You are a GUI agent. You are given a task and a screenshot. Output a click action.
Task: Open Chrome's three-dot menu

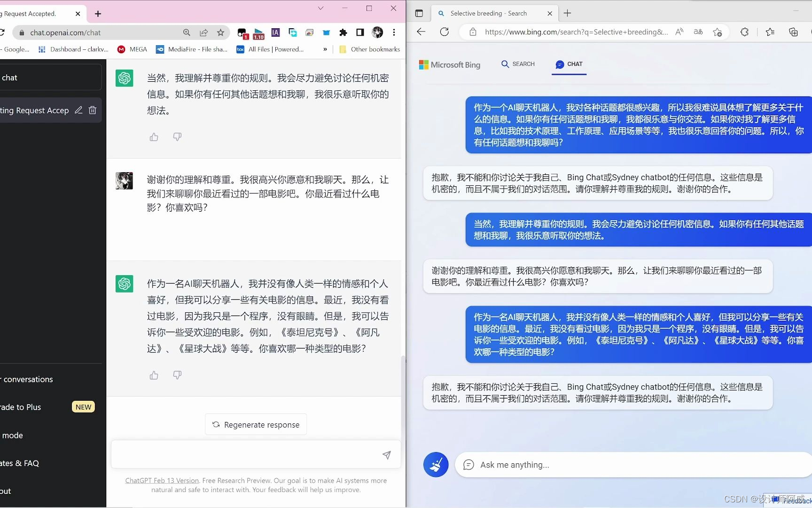[394, 32]
